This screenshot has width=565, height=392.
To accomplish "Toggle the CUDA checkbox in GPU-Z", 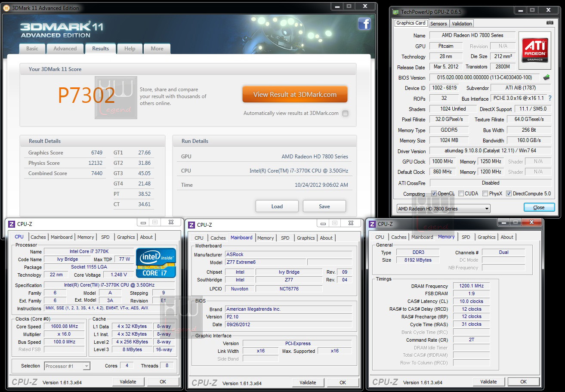I will pyautogui.click(x=461, y=194).
